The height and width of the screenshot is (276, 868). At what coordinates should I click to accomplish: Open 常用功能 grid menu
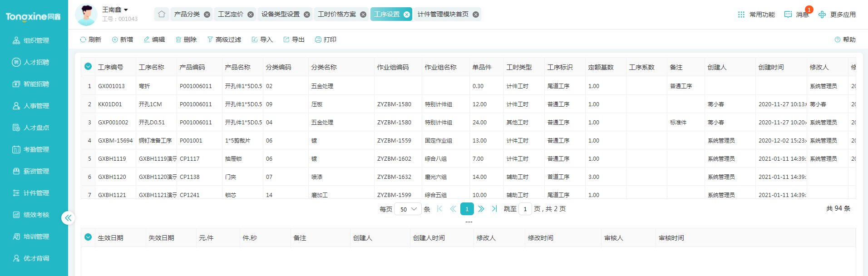[x=741, y=15]
